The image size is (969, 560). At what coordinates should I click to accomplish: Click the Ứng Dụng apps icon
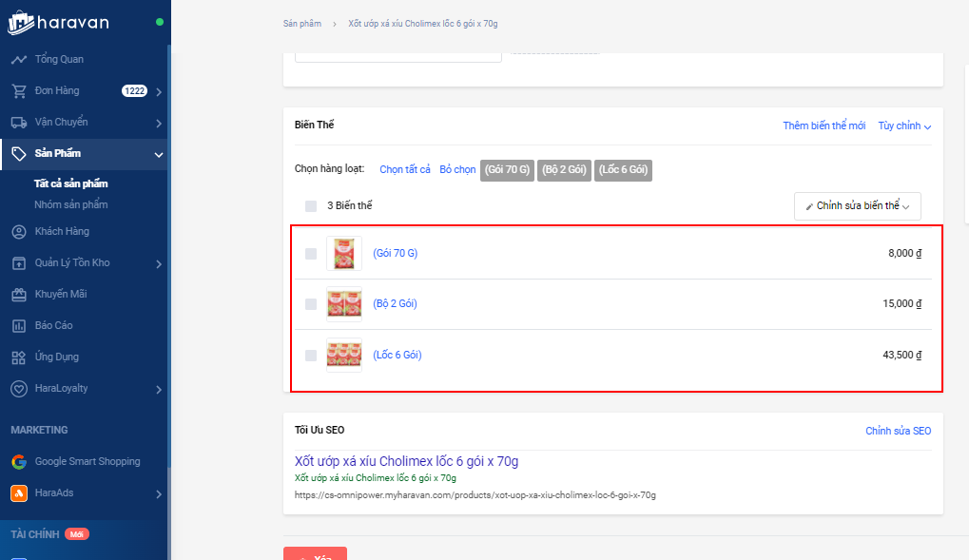point(18,357)
